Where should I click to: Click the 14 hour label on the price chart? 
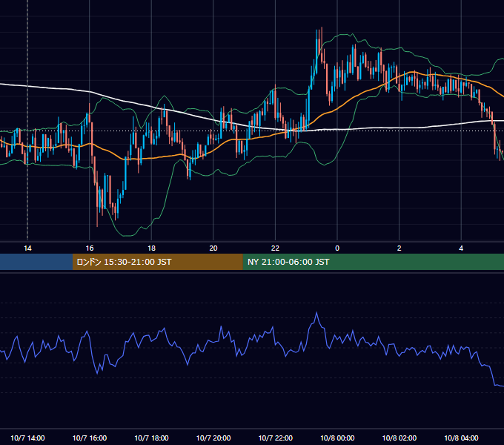(27, 248)
